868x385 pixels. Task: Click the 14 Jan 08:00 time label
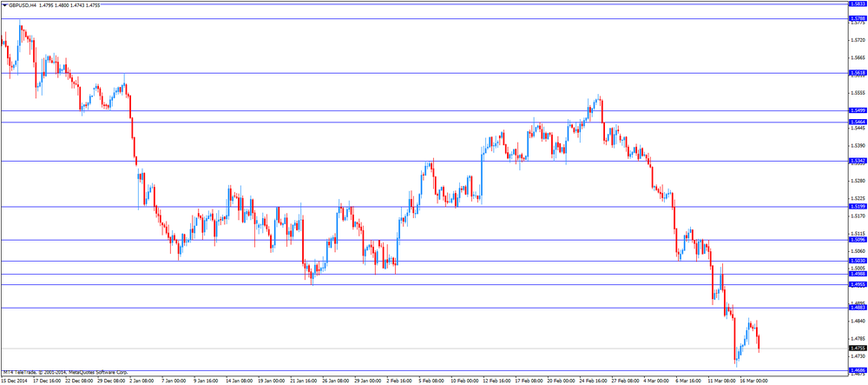[x=241, y=382]
